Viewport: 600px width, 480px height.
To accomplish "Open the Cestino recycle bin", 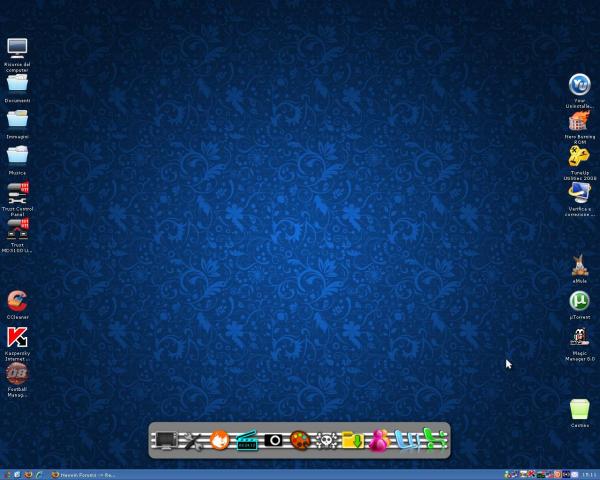I will 579,413.
